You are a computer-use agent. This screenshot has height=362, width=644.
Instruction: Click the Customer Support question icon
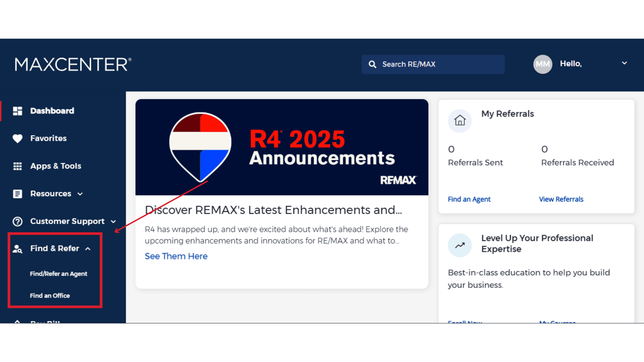(x=17, y=222)
